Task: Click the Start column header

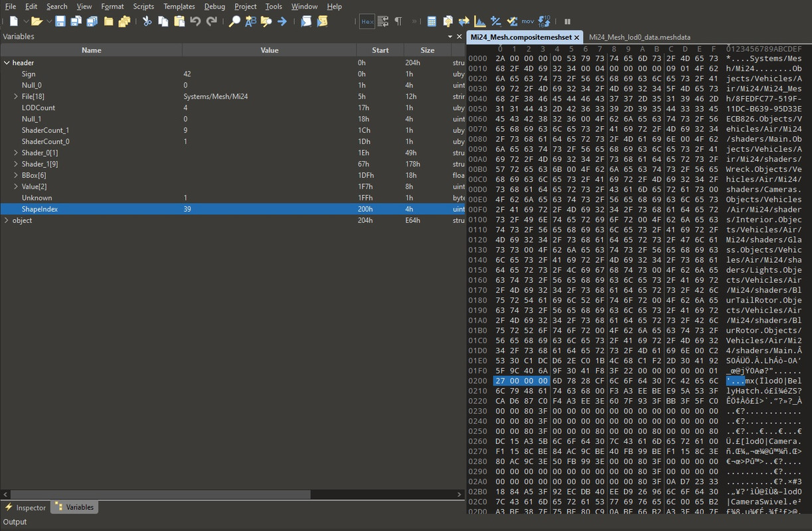Action: click(x=380, y=50)
